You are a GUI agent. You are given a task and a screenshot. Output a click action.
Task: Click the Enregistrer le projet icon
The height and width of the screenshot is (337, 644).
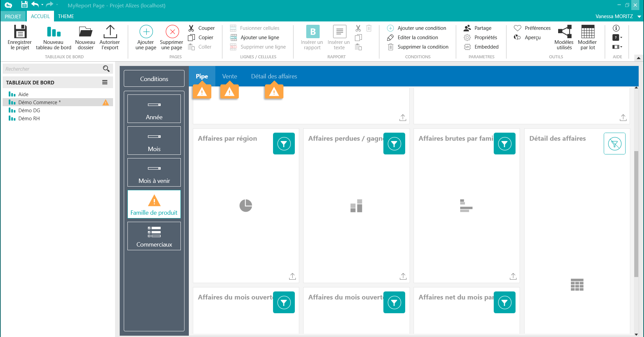(x=20, y=32)
